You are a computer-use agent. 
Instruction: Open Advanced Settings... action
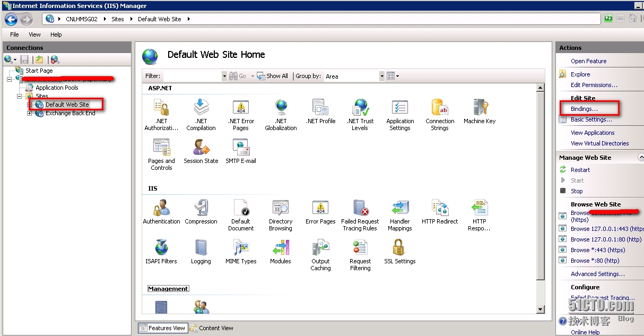pos(598,274)
